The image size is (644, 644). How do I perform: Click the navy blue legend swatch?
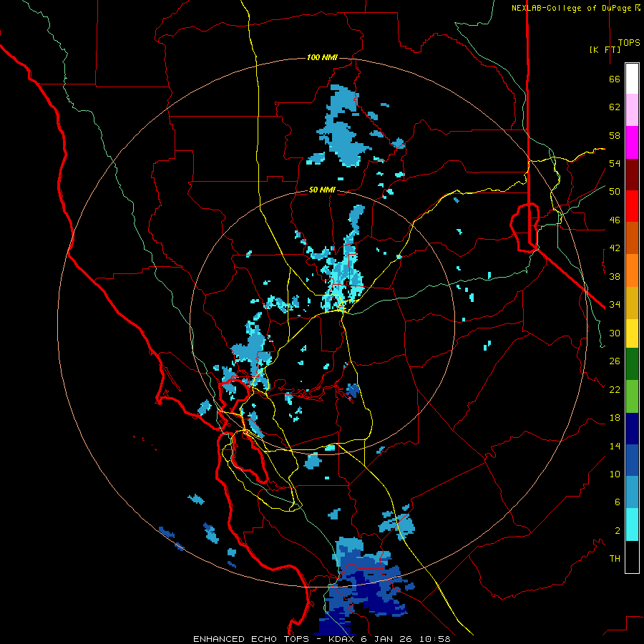632,429
